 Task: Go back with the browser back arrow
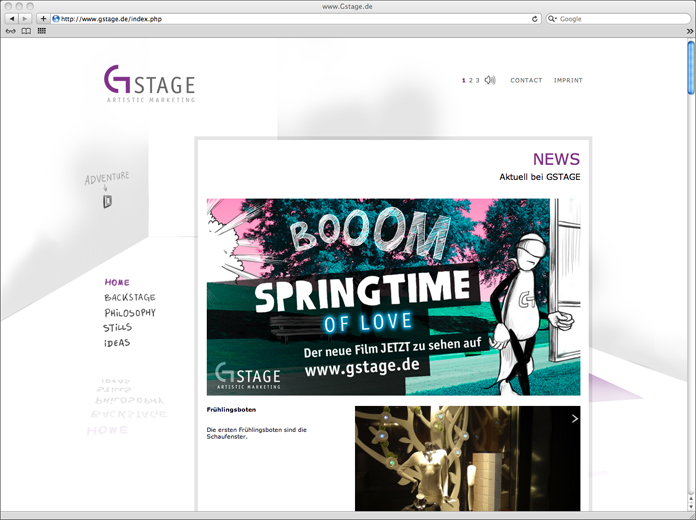click(x=12, y=19)
